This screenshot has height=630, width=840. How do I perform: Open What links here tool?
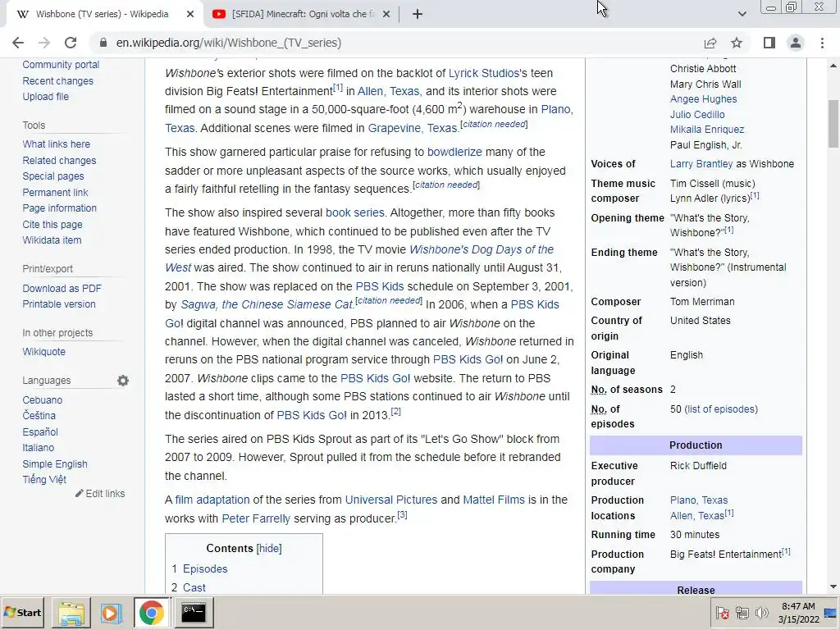point(57,144)
